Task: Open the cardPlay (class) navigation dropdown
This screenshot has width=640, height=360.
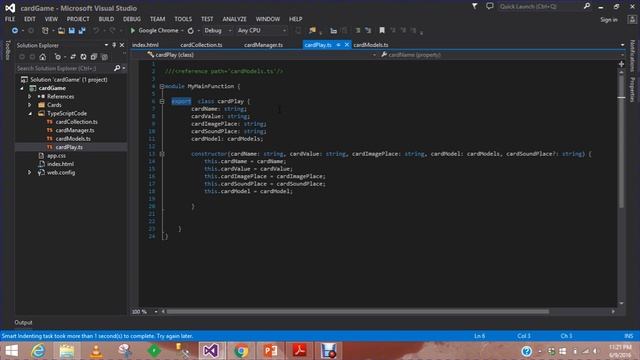Action: (374, 55)
